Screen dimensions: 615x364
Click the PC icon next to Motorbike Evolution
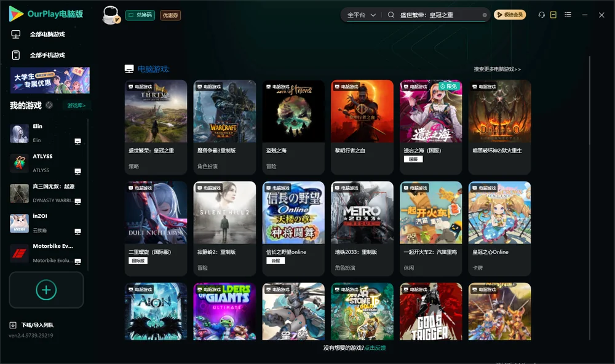pos(77,261)
